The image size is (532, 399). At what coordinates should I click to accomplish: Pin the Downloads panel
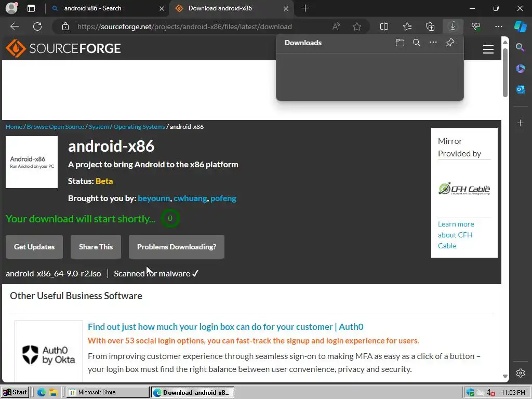pos(450,43)
